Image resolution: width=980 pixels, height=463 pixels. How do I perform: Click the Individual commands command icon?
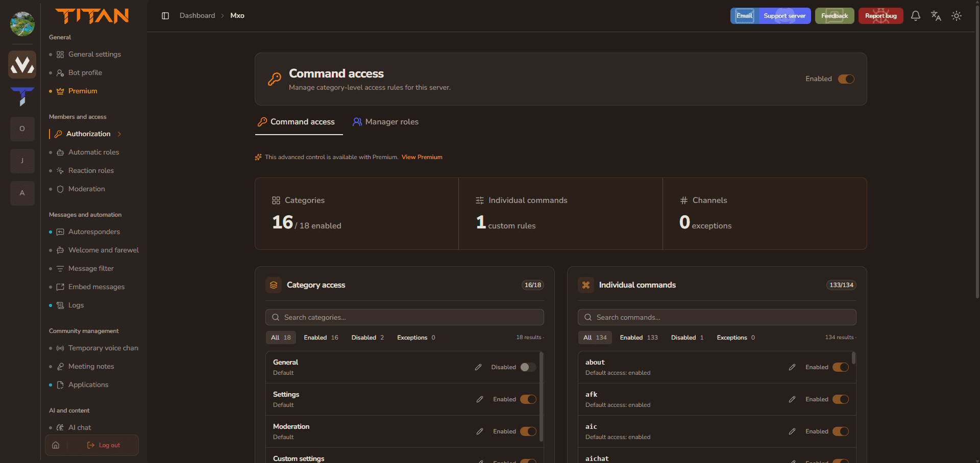click(586, 285)
